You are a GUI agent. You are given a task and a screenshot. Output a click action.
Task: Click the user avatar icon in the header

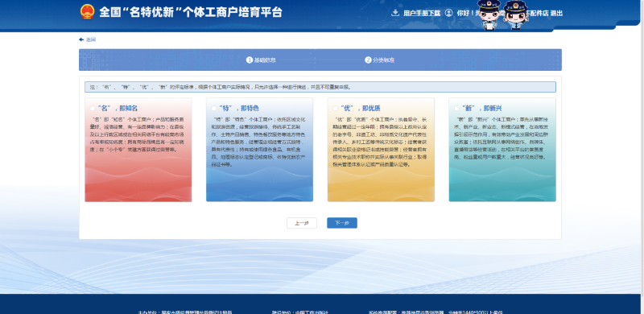449,13
